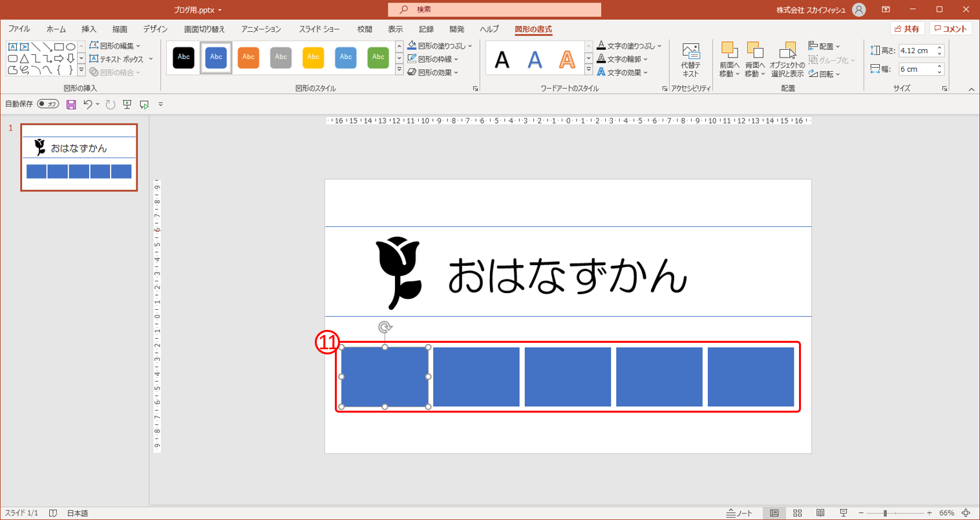Switch to slide sorter view in status bar
The width and height of the screenshot is (980, 520).
[797, 513]
